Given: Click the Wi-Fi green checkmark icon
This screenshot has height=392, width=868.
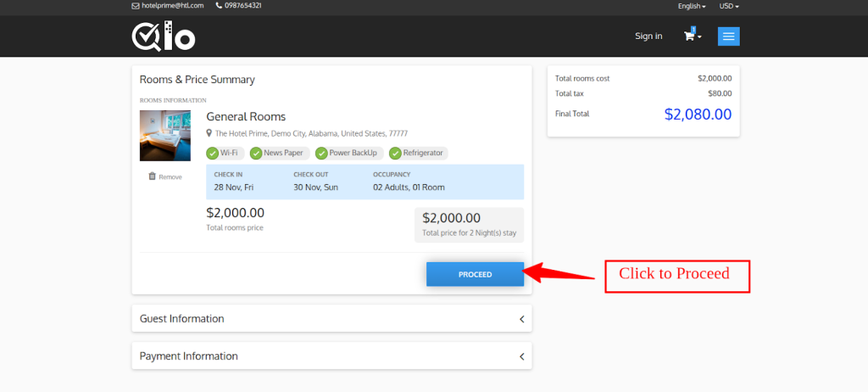Looking at the screenshot, I should tap(213, 154).
